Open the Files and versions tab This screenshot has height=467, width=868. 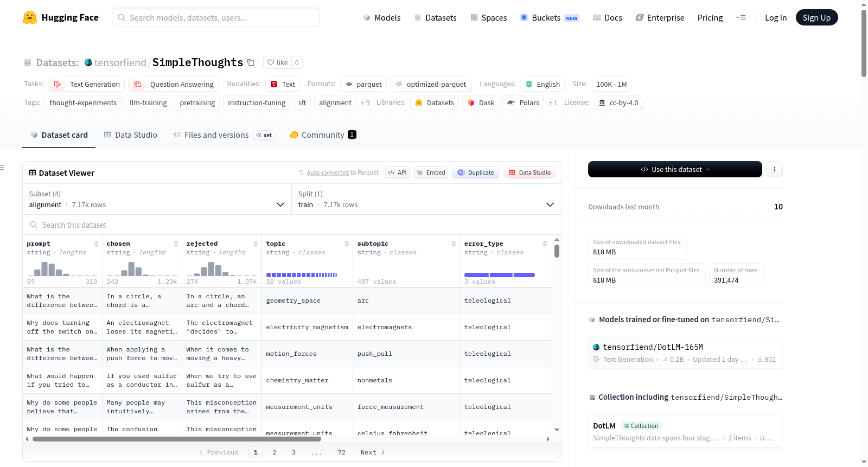(223, 135)
